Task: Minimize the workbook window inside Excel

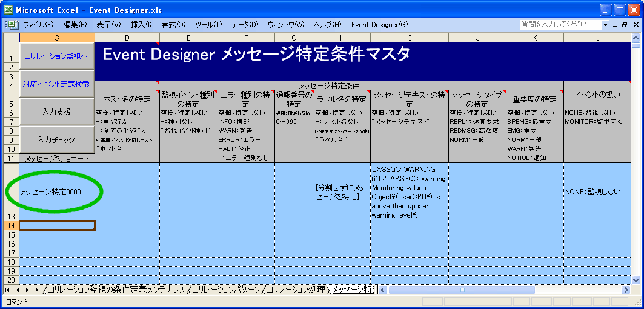Action: pos(615,25)
